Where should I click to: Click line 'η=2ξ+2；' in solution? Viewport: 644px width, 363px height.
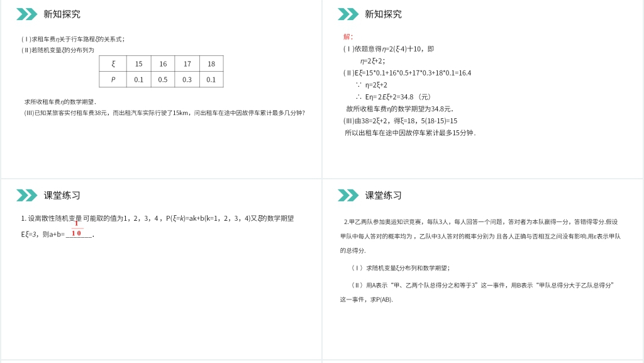click(372, 61)
